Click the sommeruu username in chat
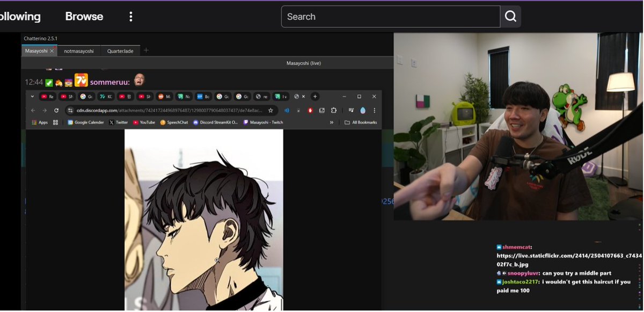Screen dimensions: 644x312 108,82
